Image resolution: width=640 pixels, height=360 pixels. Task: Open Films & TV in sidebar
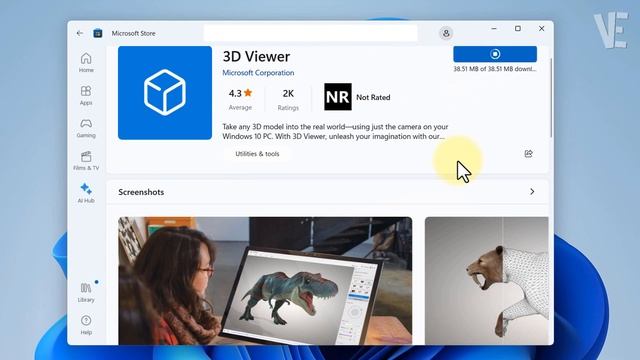point(86,160)
